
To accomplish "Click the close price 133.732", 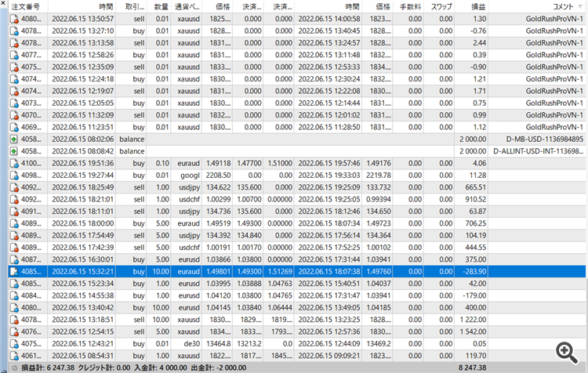I will tap(379, 187).
